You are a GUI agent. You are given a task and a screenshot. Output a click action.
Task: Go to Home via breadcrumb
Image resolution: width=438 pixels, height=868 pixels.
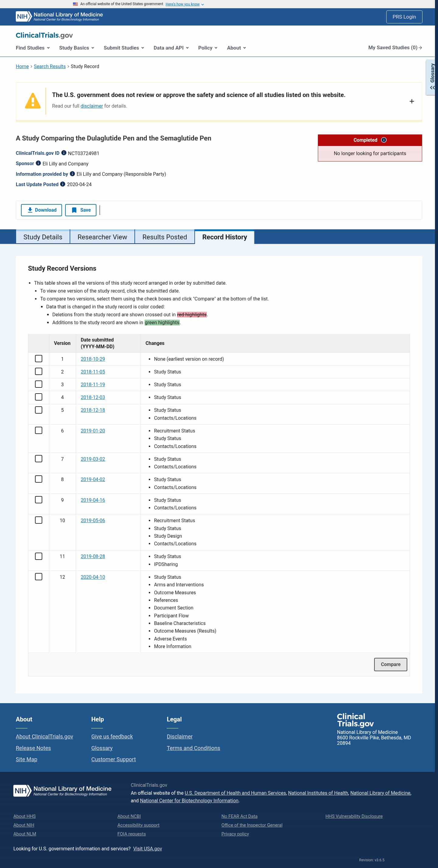click(22, 66)
